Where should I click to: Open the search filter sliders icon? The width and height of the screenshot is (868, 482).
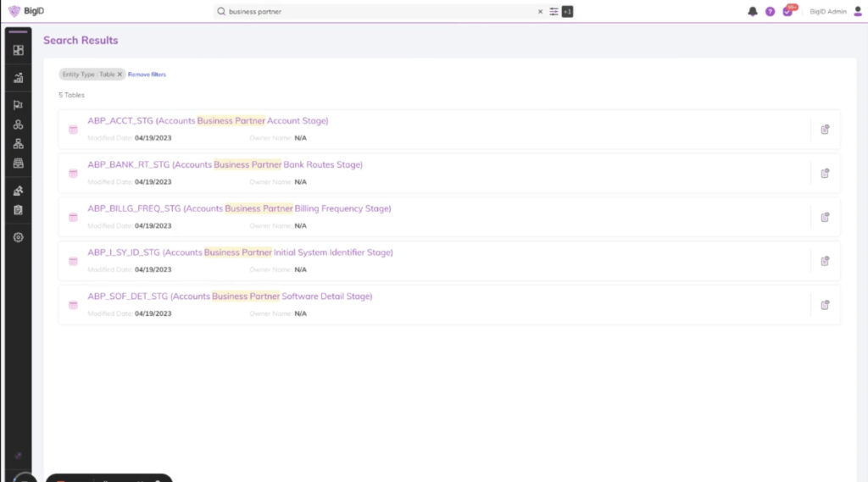tap(554, 12)
